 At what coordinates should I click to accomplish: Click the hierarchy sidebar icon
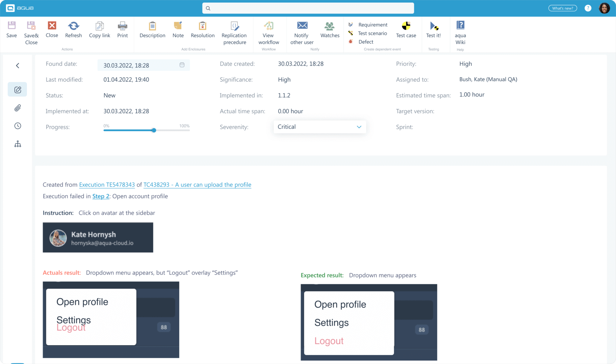17,144
